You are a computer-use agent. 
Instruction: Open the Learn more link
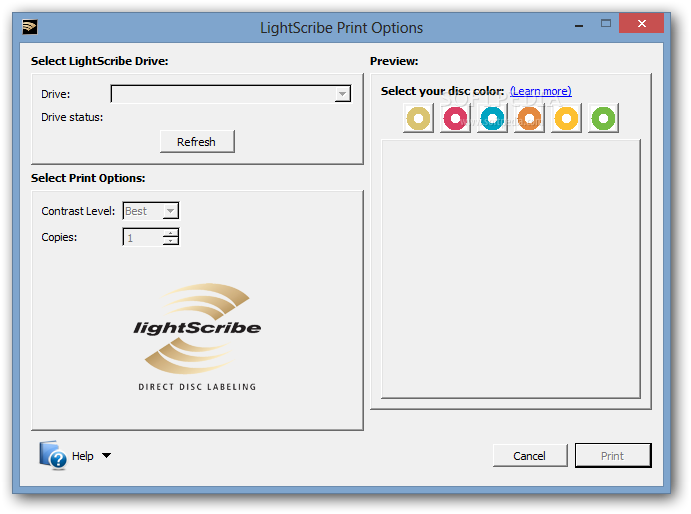[x=541, y=91]
